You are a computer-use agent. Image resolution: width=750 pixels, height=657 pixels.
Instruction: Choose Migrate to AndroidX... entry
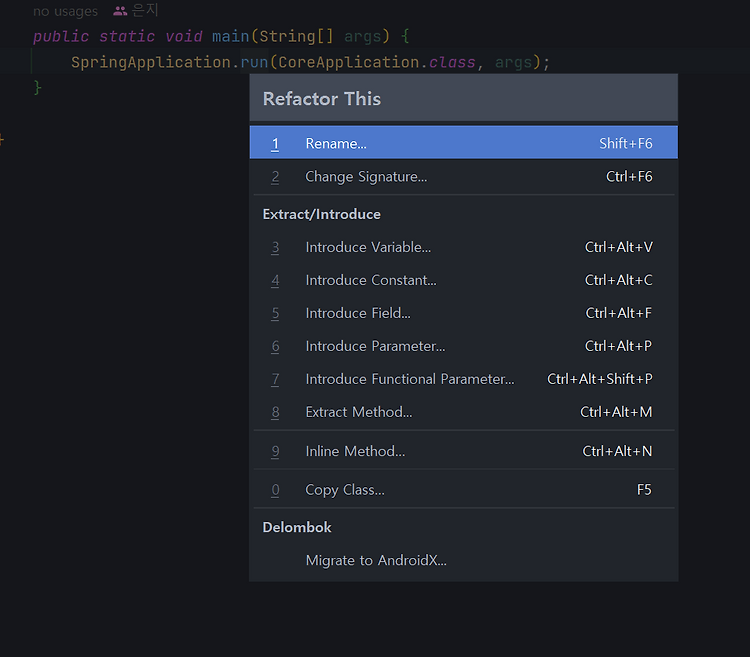[x=463, y=560]
